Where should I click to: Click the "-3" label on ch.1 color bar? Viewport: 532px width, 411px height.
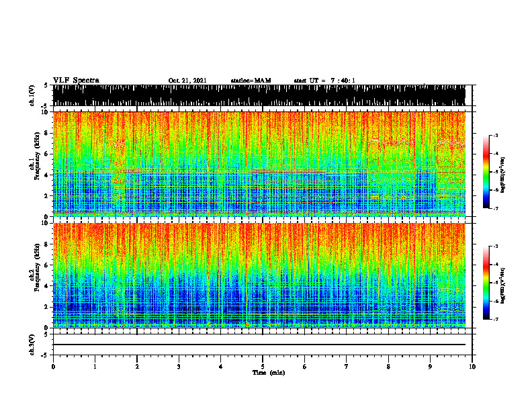click(496, 135)
